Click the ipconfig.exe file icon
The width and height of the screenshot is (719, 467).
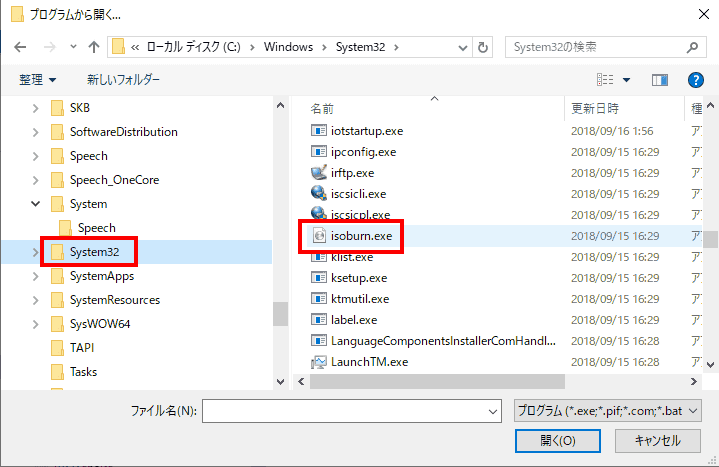tap(319, 152)
